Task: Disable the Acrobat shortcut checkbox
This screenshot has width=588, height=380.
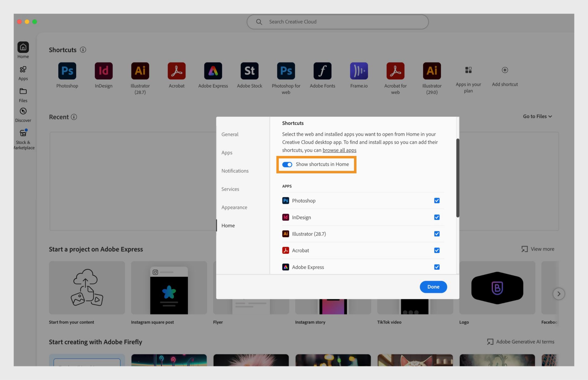Action: [x=437, y=250]
